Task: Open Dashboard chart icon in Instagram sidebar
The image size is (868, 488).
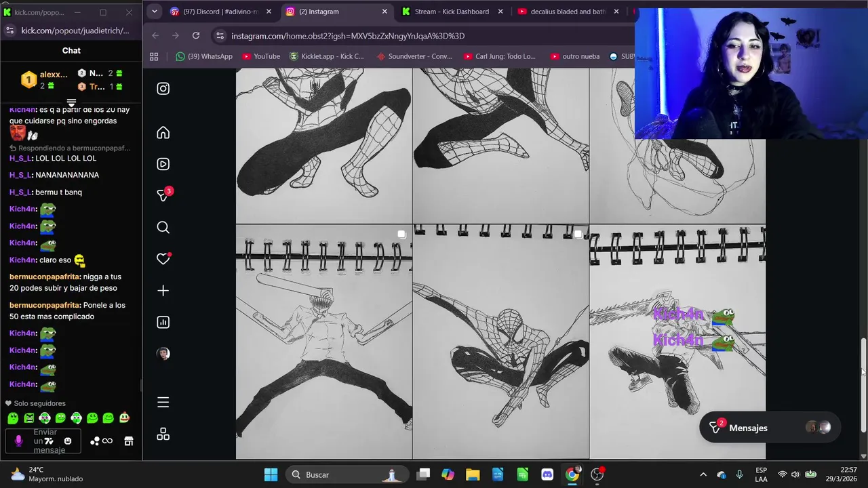Action: click(163, 322)
